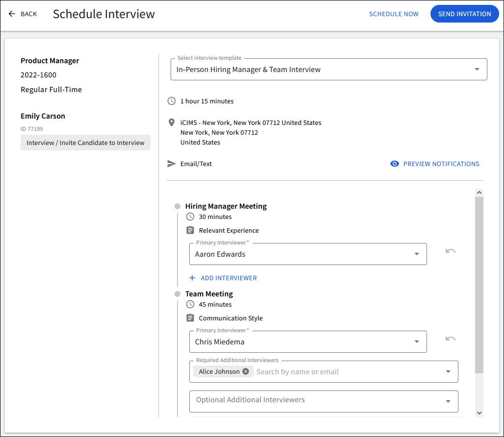The height and width of the screenshot is (437, 504).
Task: Click the back arrow beside Schedule Interview
Action: (x=11, y=14)
